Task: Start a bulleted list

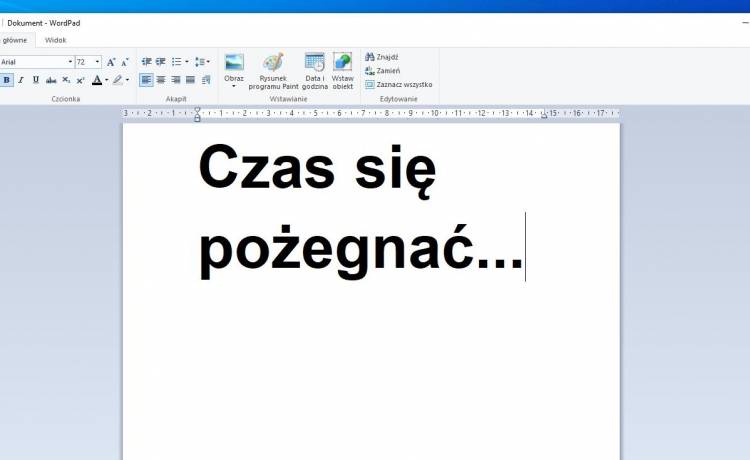Action: (x=176, y=62)
